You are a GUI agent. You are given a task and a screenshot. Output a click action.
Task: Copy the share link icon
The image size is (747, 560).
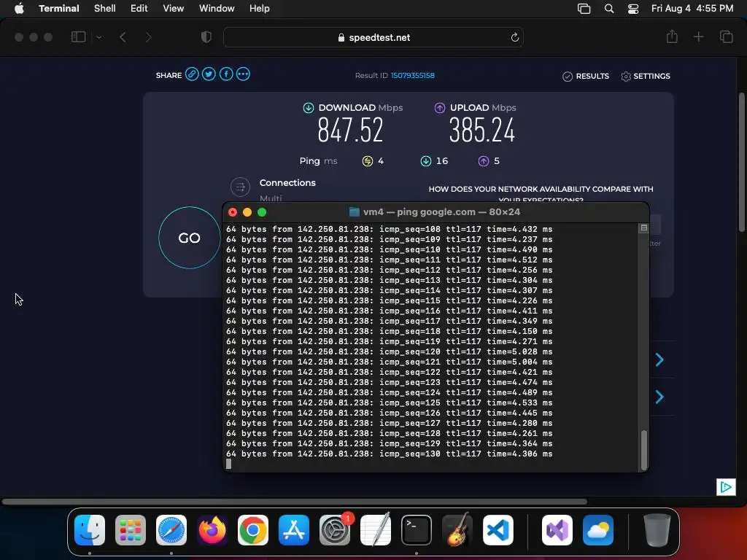[192, 74]
